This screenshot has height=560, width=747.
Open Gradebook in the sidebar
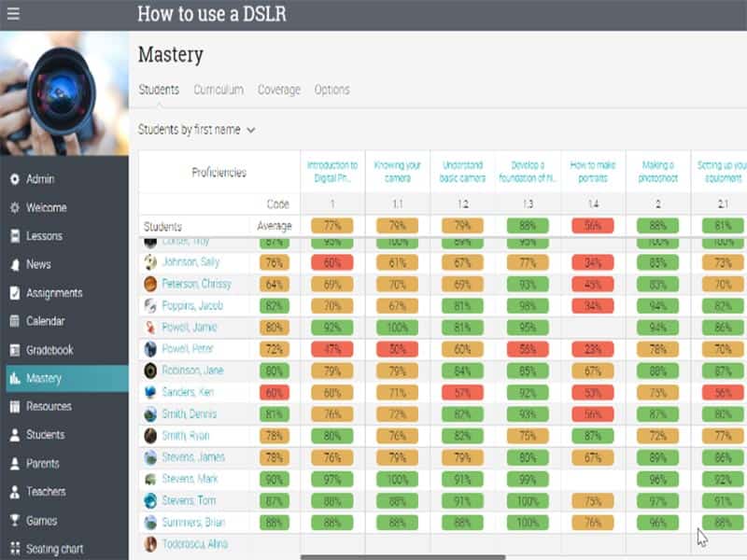pos(66,350)
